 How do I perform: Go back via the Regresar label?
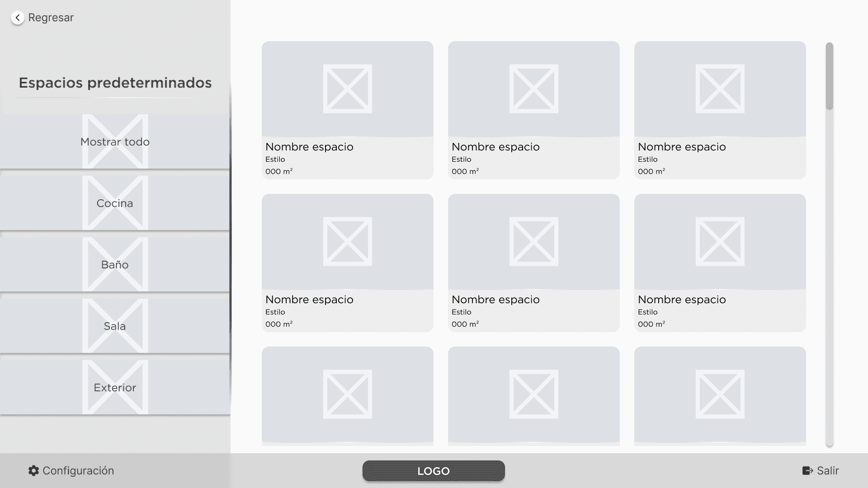51,18
